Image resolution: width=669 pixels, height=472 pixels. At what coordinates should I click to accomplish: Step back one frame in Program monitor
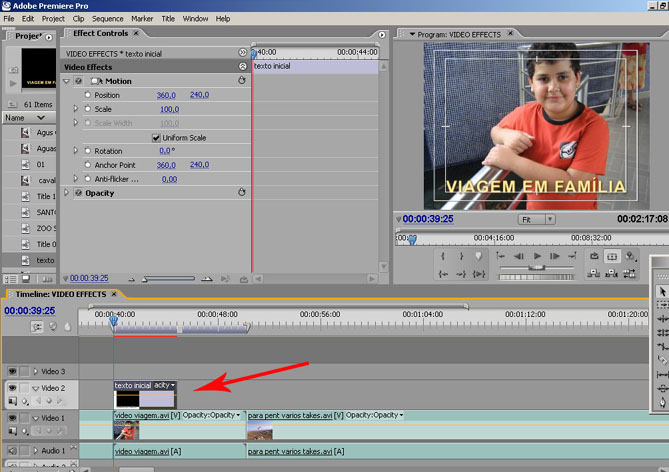tap(518, 256)
